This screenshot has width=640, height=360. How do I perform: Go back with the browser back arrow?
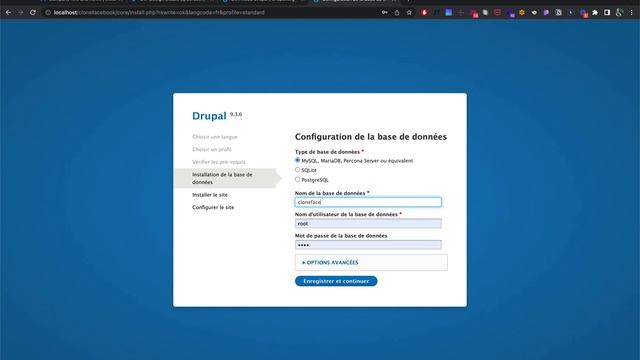[x=8, y=13]
